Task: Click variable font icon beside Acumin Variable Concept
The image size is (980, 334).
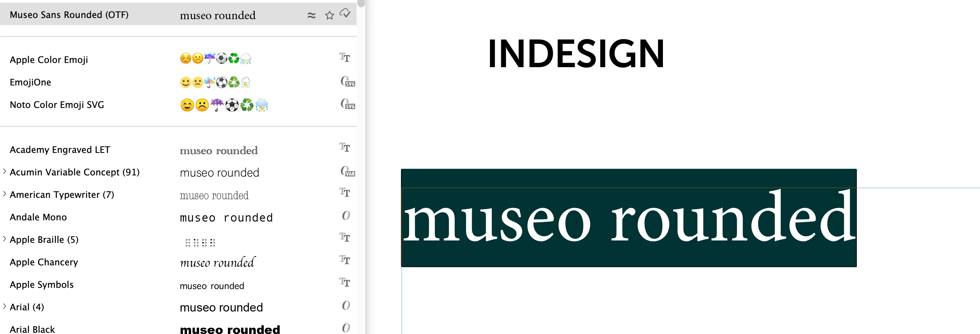Action: coord(347,171)
